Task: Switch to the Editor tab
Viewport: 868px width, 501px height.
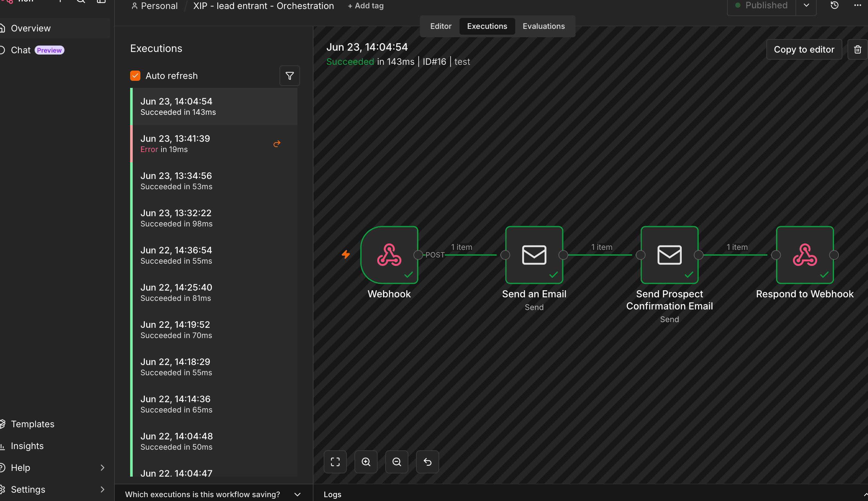Action: click(x=441, y=26)
